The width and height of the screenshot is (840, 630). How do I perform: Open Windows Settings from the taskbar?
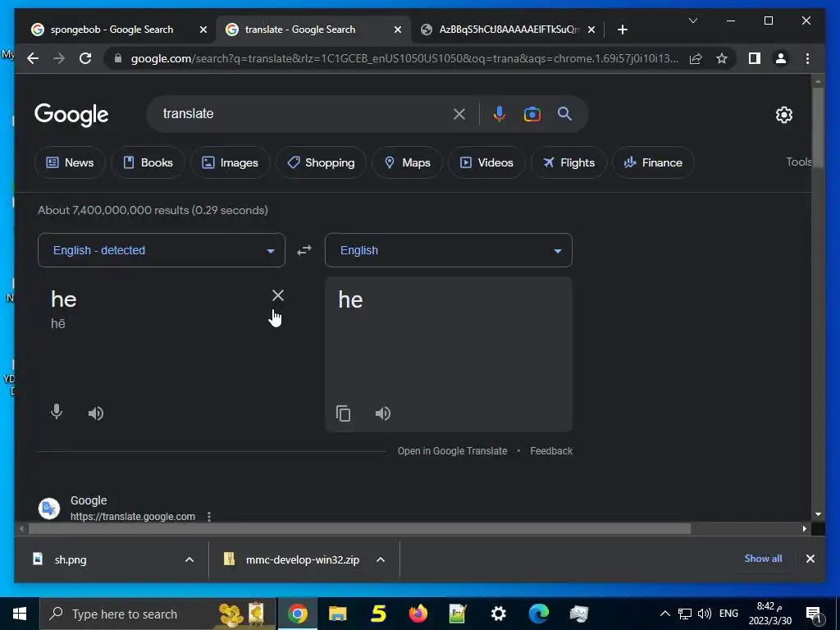(498, 614)
